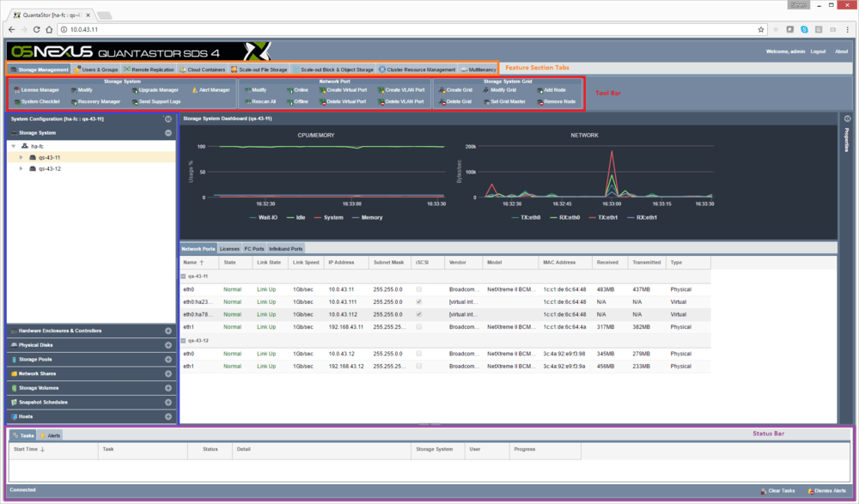
Task: Click Create Virtual Port in toolbar
Action: 345,89
